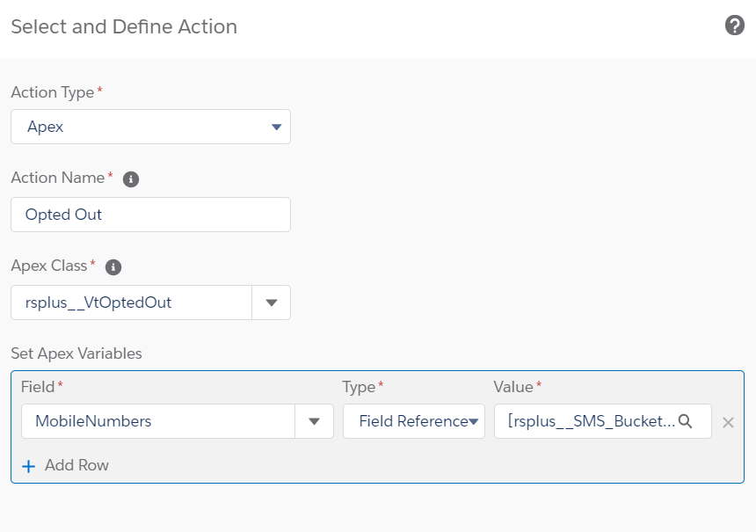The height and width of the screenshot is (532, 756).
Task: Click the plus icon beside Add Row
Action: pos(28,466)
